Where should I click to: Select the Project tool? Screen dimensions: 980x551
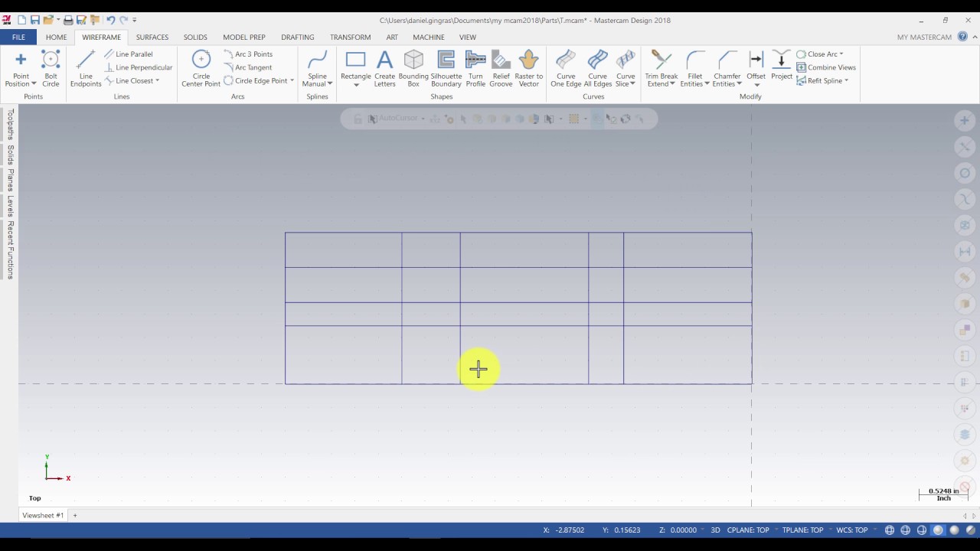[782, 64]
